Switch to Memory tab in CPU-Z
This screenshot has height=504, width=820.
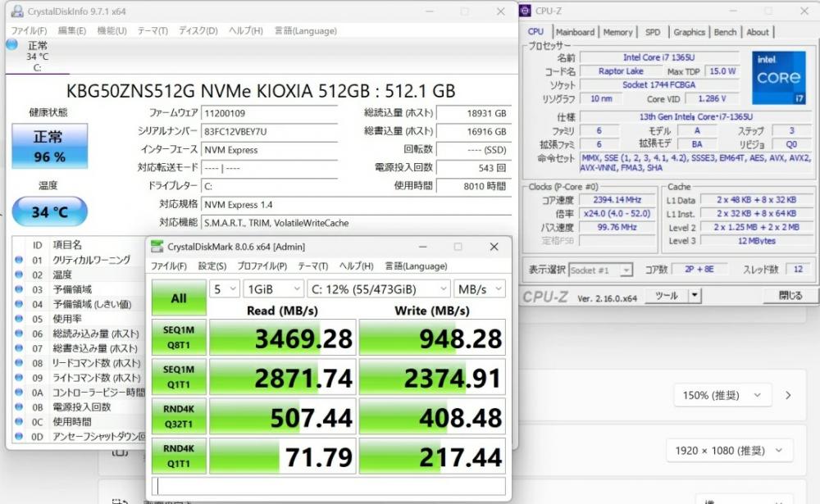point(617,32)
